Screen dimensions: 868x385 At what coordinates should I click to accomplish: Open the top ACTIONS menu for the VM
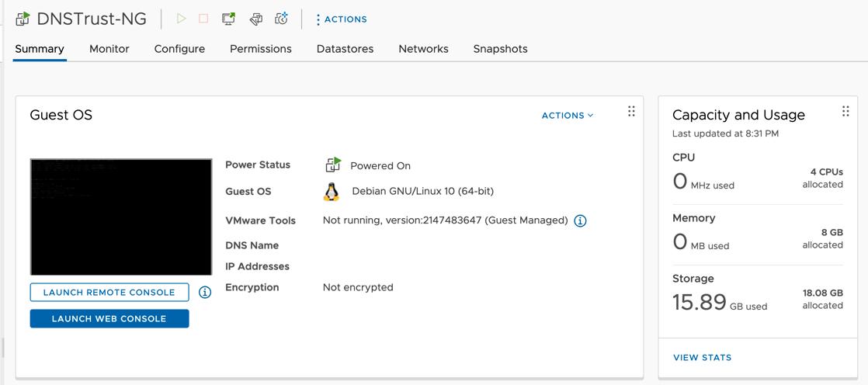342,19
